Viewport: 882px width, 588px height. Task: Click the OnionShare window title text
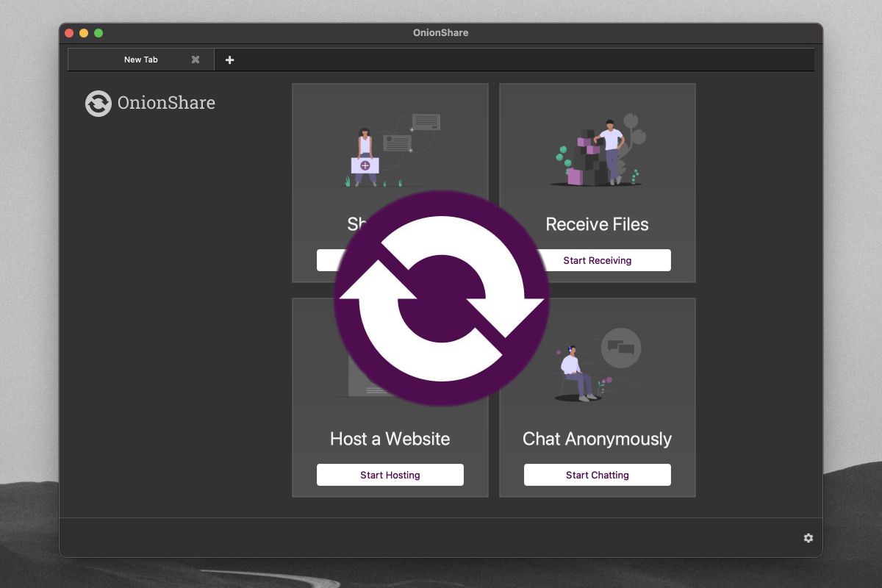click(x=441, y=33)
